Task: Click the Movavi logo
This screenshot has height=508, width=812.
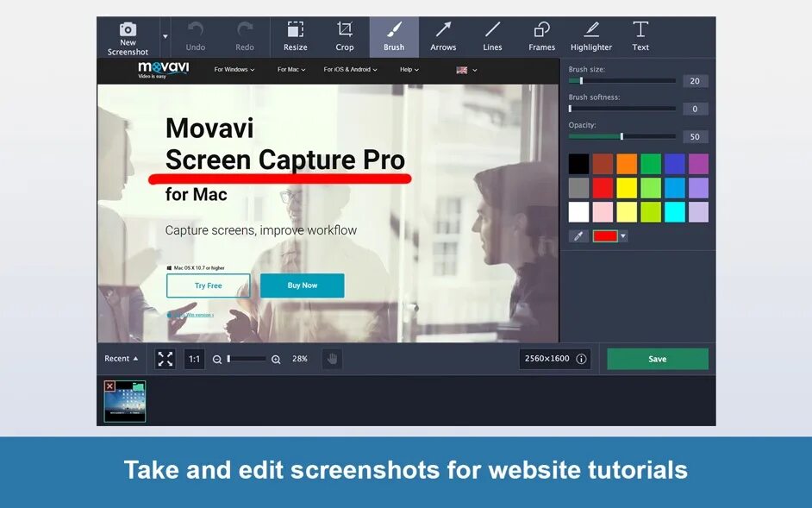Action: [163, 70]
